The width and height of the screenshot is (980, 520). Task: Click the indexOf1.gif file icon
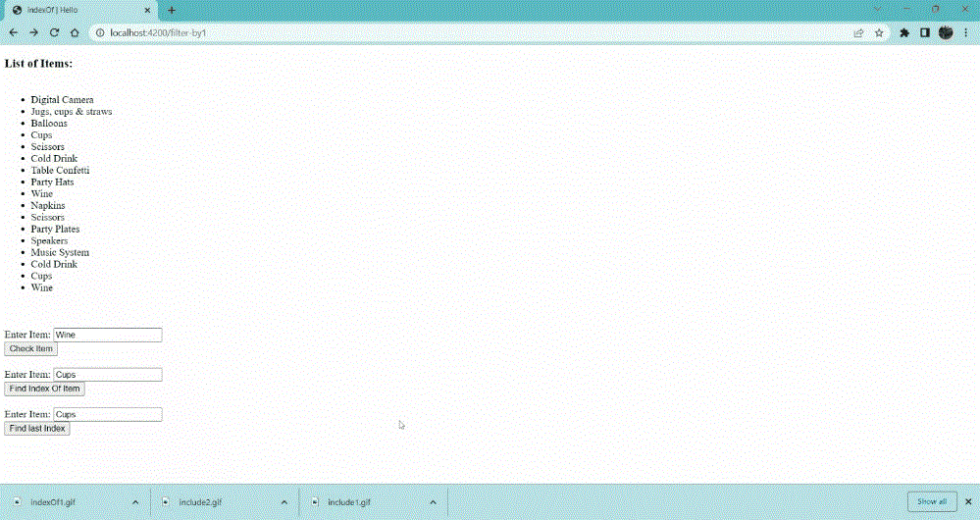tap(18, 502)
